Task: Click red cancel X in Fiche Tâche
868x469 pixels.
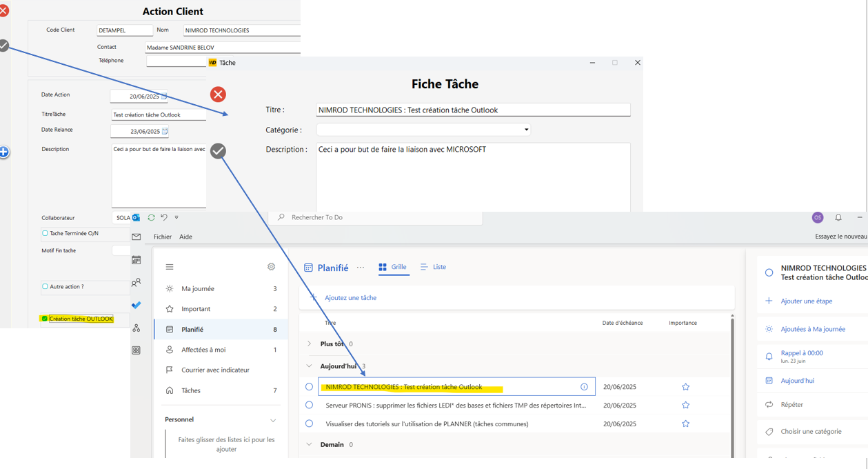Action: tap(218, 94)
